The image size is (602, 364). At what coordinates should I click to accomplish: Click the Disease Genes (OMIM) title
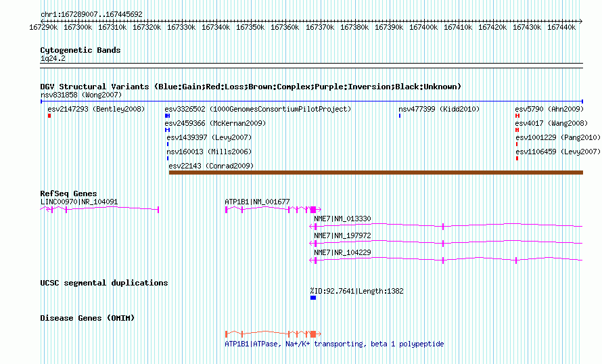click(x=87, y=318)
